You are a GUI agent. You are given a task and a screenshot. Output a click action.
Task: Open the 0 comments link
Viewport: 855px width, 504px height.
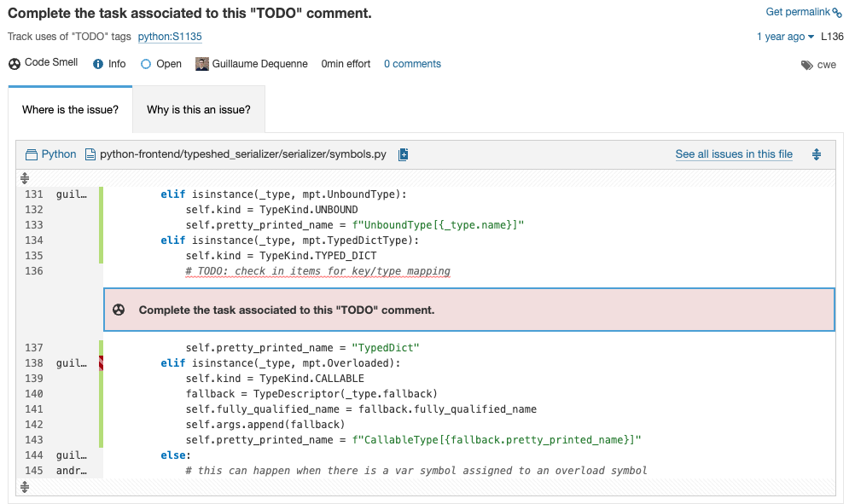(x=412, y=64)
